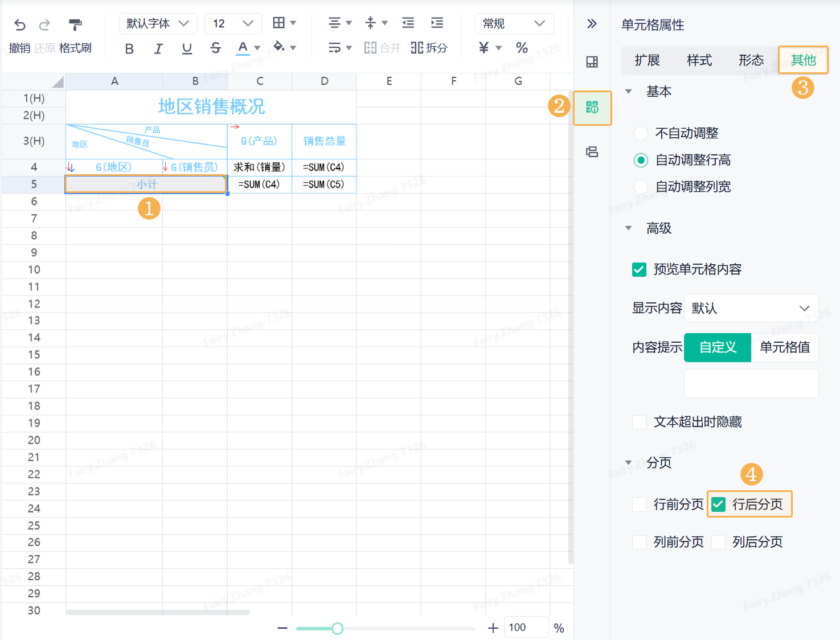Select column header E
Screen dimensions: 840x640
click(x=389, y=81)
